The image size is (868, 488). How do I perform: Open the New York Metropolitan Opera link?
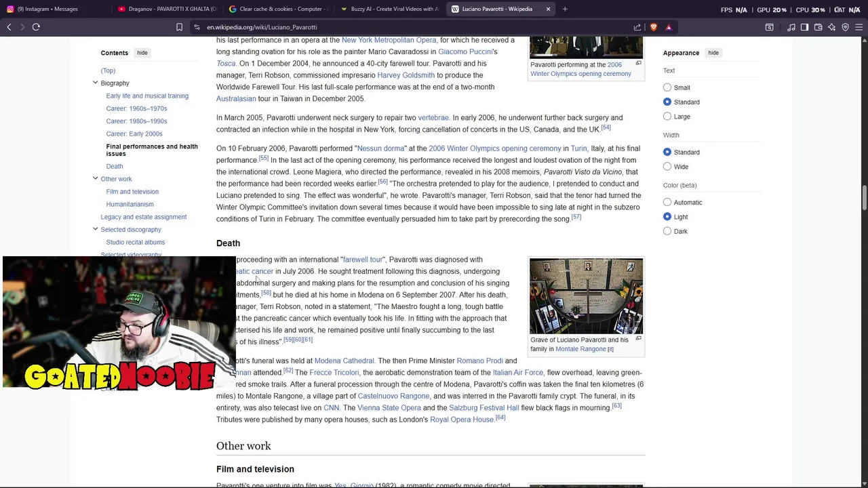[x=389, y=40]
